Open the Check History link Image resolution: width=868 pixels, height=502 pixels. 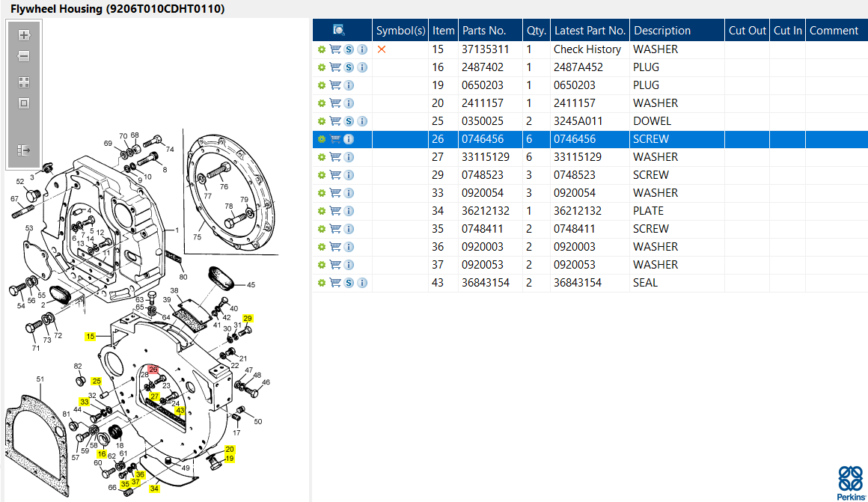587,49
